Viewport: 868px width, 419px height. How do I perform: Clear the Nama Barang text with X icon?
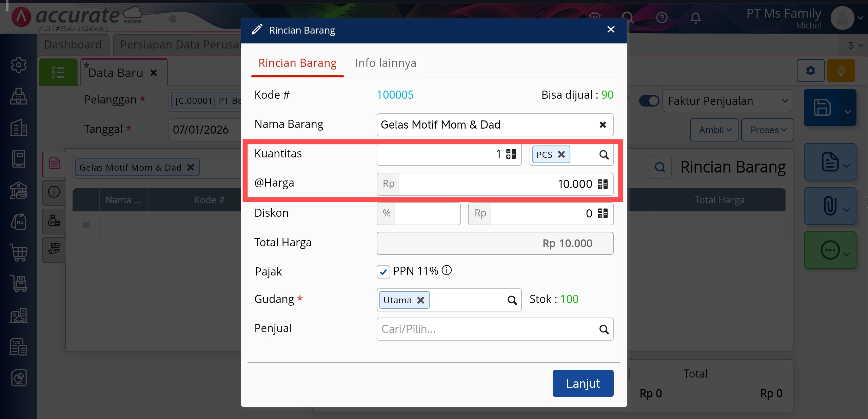603,125
